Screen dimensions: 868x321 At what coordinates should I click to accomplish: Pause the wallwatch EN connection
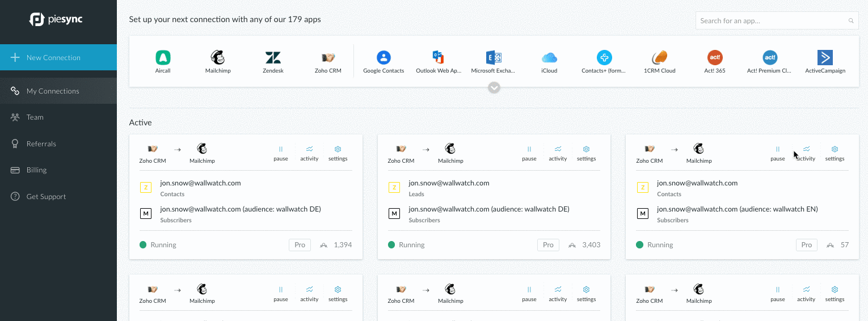(777, 153)
